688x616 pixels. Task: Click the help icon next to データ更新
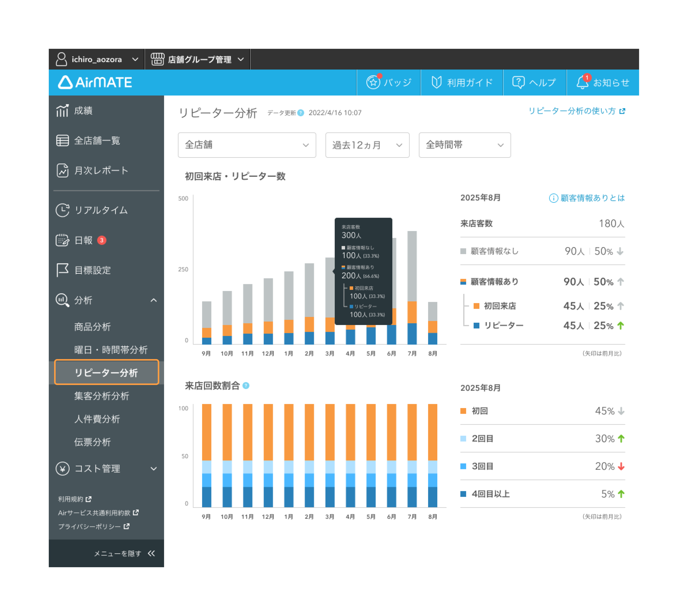300,113
